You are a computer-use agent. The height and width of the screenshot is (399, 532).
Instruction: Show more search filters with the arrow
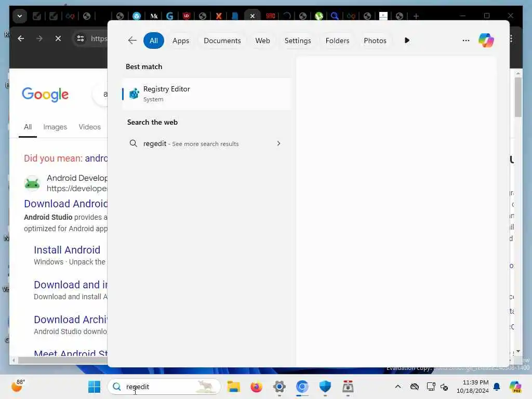pyautogui.click(x=407, y=41)
